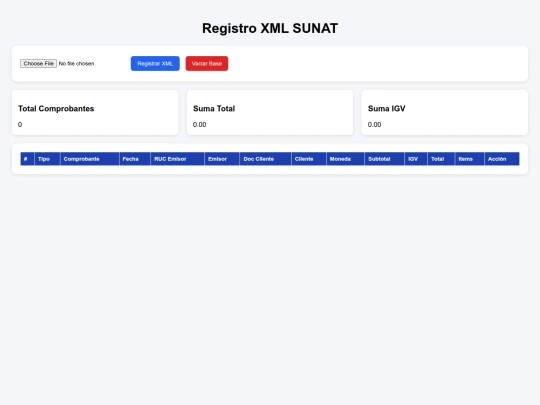Click the Emisor column header
This screenshot has height=405, width=540.
222,159
